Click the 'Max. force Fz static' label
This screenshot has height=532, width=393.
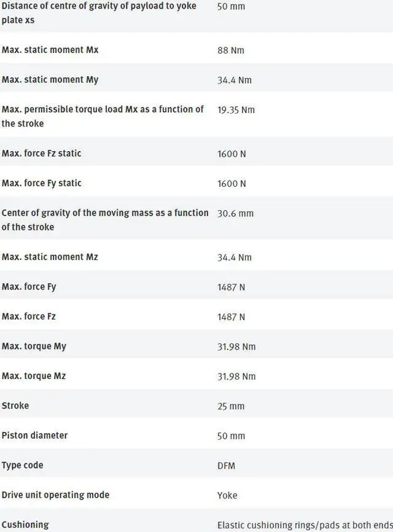[41, 154]
